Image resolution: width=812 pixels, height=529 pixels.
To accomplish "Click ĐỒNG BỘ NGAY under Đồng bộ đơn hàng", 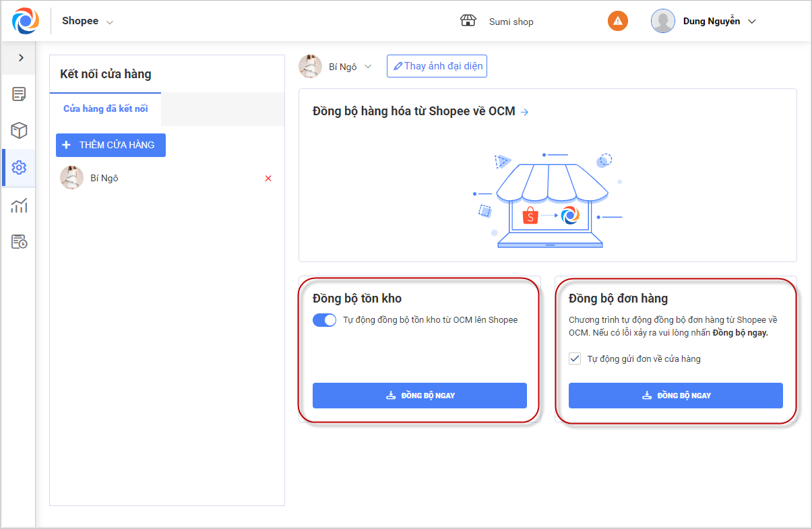I will point(675,396).
